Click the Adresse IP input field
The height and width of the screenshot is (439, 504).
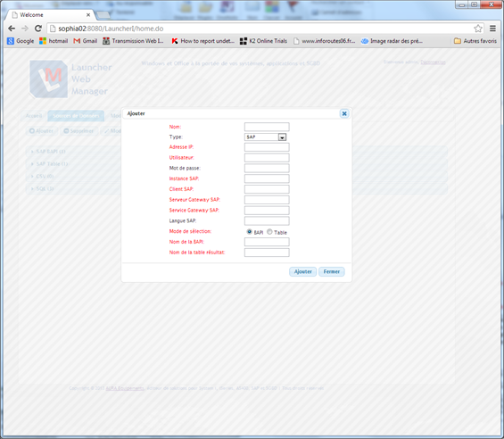(x=267, y=147)
